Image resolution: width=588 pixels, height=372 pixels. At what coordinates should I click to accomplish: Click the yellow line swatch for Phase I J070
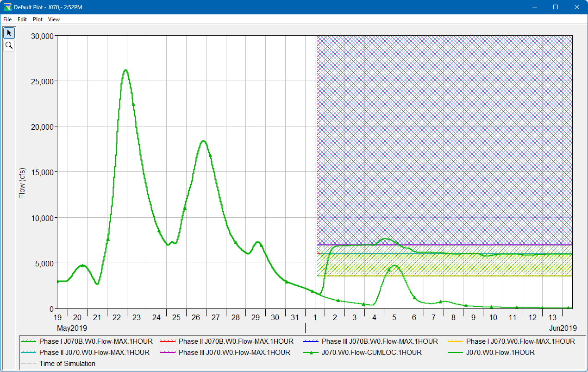455,341
